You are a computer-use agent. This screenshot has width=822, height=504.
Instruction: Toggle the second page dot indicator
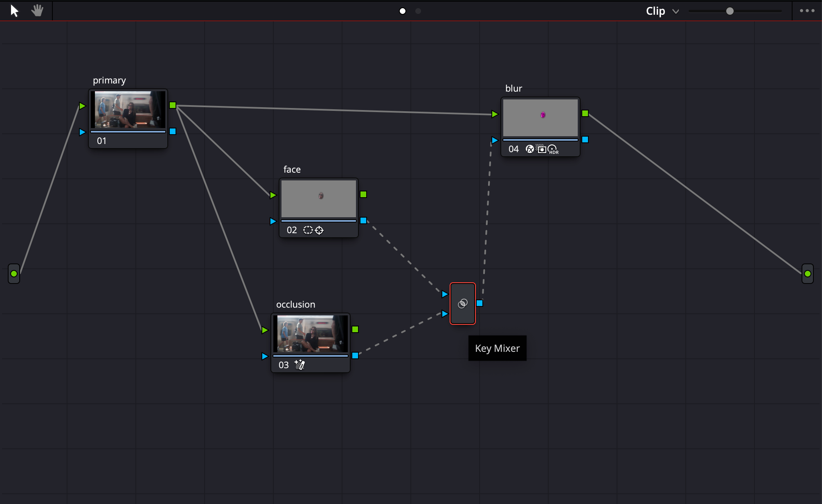coord(418,11)
